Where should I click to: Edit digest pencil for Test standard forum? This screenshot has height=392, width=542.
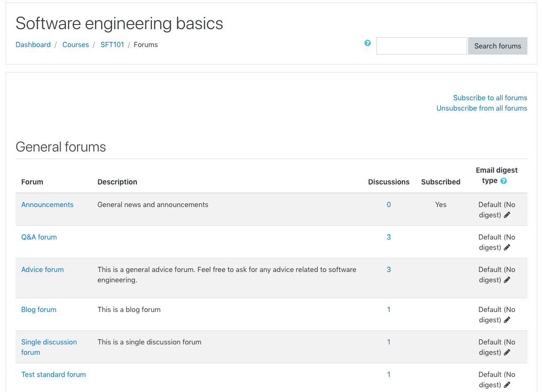507,385
